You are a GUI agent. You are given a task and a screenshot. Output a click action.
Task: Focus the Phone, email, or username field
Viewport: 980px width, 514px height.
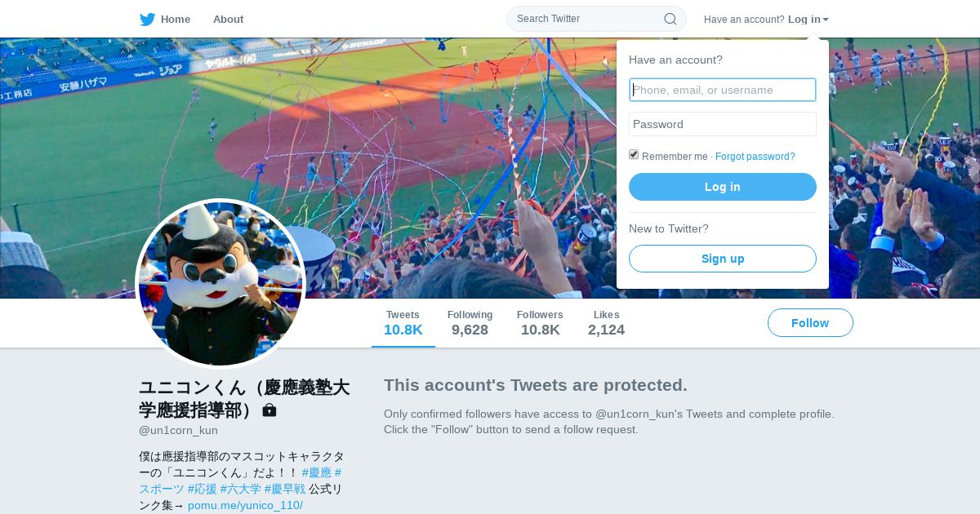(723, 90)
